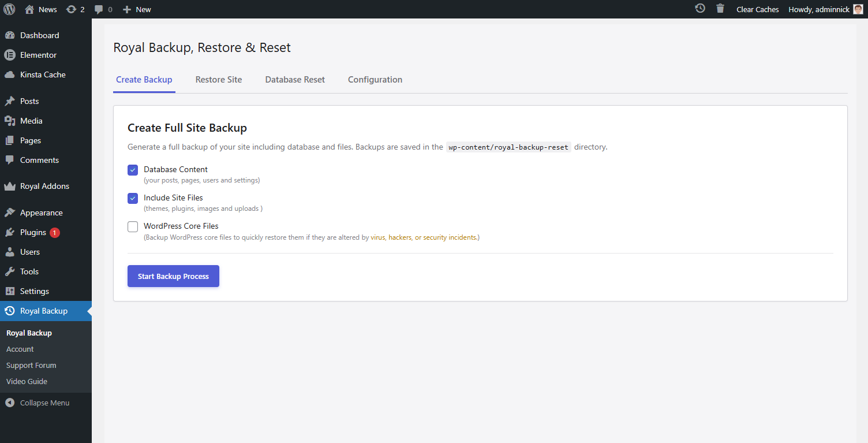The height and width of the screenshot is (443, 868).
Task: Open Royal Addons crown icon in sidebar
Action: 9,186
